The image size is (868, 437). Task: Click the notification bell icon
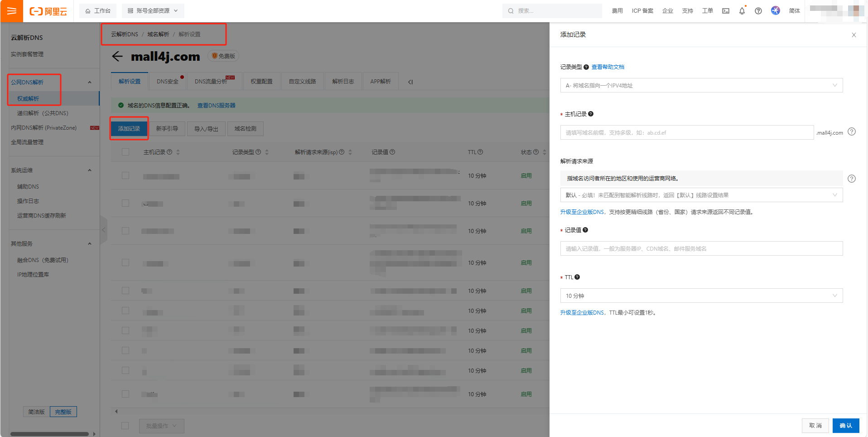point(742,11)
